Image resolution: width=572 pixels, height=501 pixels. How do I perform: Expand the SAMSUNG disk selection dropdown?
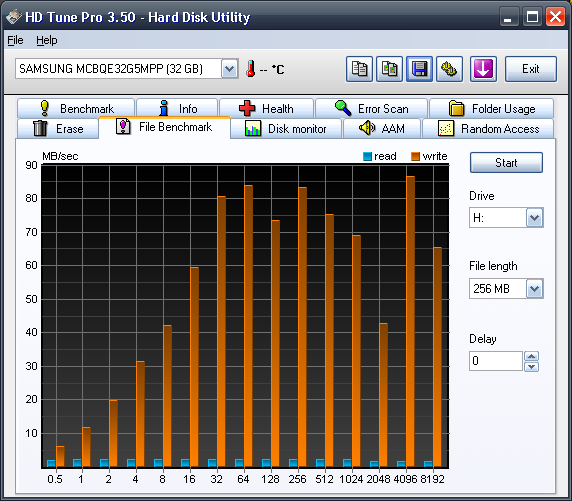coord(229,69)
